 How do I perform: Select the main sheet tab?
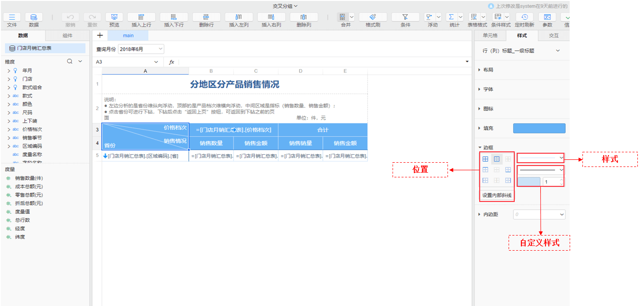[128, 35]
